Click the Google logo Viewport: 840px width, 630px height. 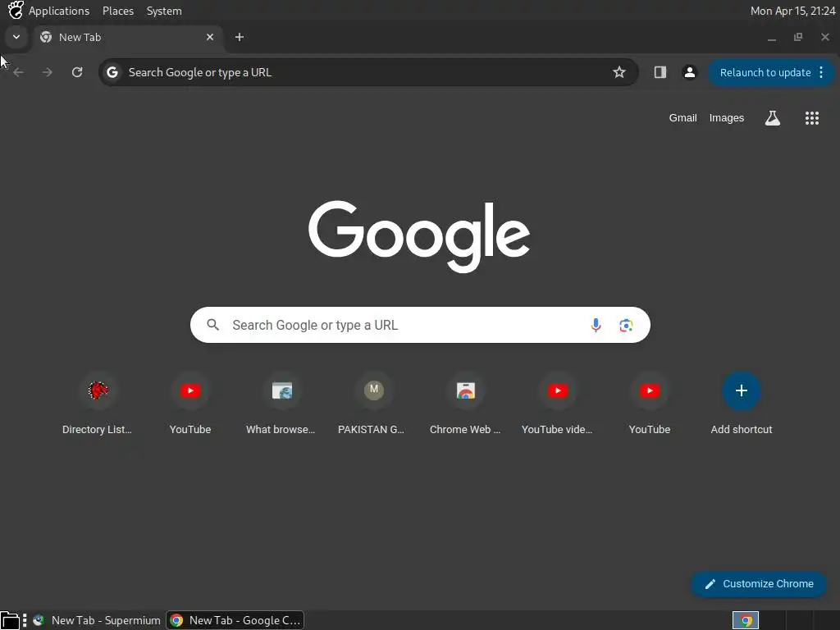click(419, 236)
